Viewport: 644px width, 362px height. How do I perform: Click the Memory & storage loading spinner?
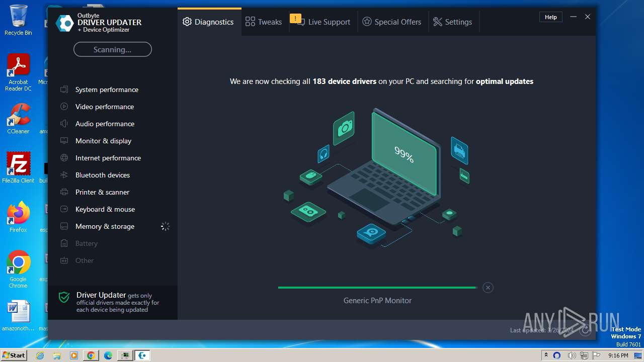165,226
